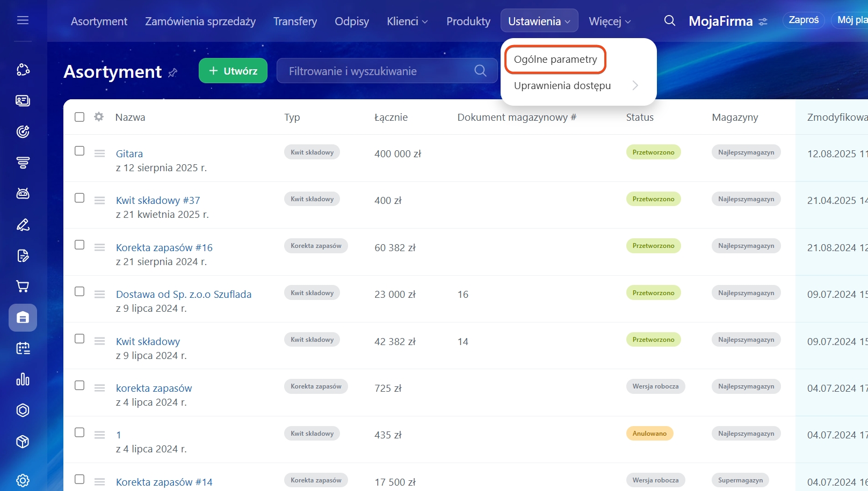The height and width of the screenshot is (491, 868).
Task: Open table column settings gear icon
Action: tap(99, 117)
